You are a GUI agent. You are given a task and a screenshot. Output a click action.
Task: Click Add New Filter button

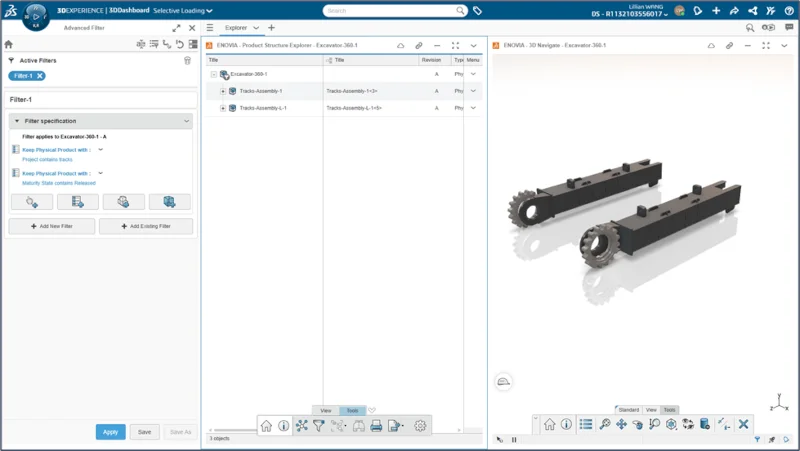click(52, 227)
